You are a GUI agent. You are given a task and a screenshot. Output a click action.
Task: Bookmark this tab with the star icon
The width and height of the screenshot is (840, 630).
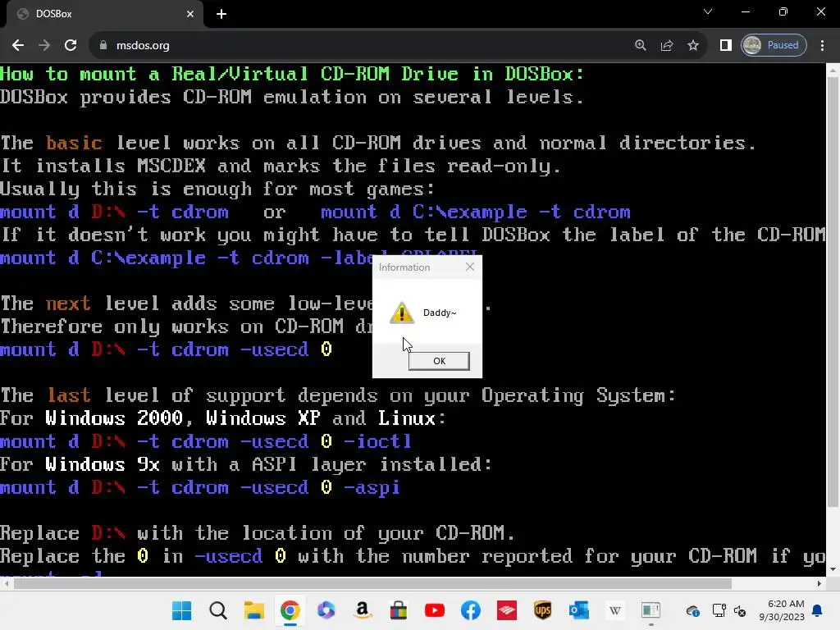[692, 46]
